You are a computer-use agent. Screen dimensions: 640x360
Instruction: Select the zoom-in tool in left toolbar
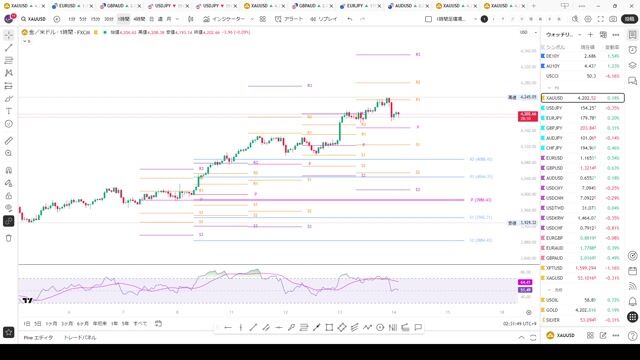pyautogui.click(x=9, y=153)
